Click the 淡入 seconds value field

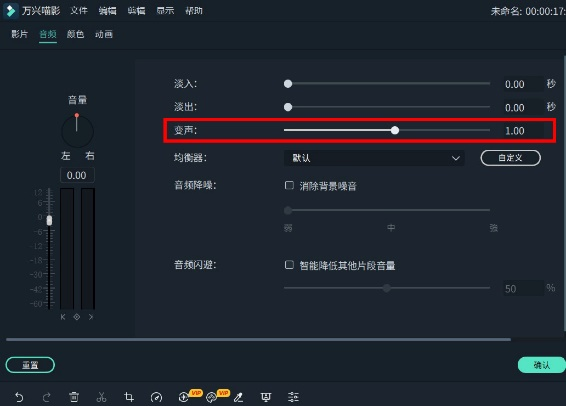point(523,84)
